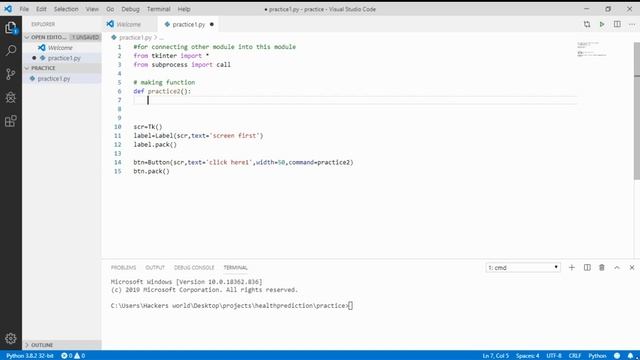Switch to the Welcome editor tab

tap(129, 24)
